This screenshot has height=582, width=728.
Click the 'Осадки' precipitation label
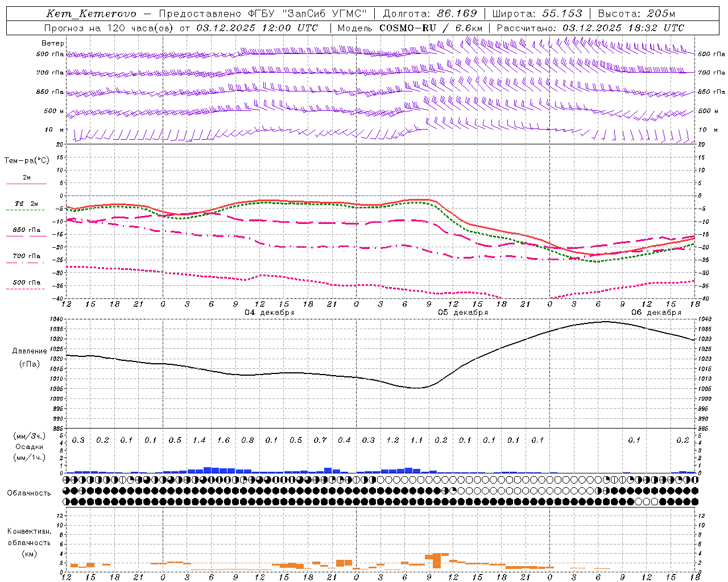point(30,447)
